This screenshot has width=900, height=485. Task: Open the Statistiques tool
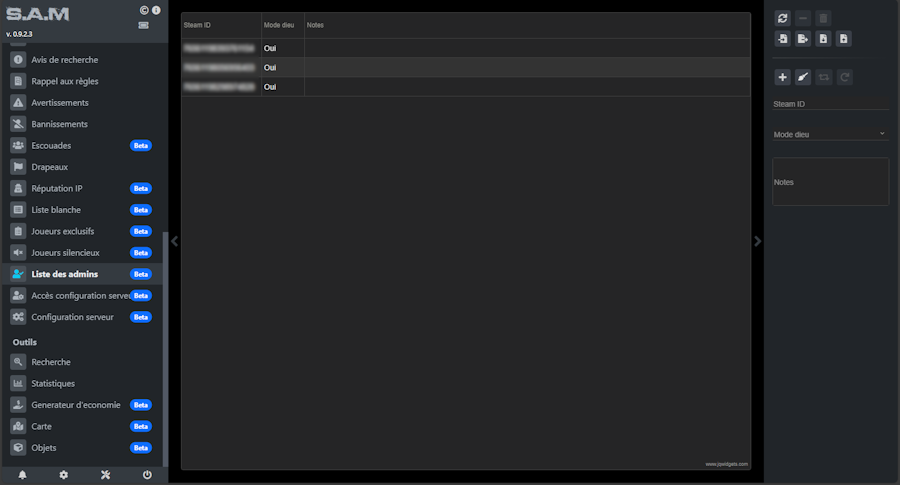[53, 383]
